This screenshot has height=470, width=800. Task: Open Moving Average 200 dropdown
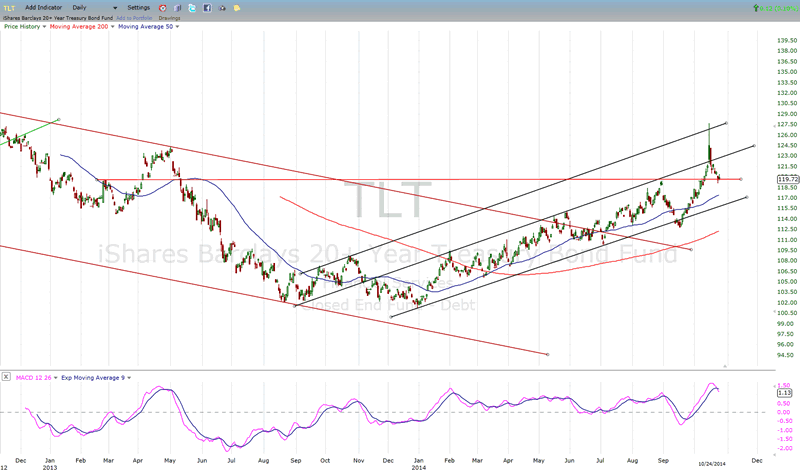click(x=111, y=26)
